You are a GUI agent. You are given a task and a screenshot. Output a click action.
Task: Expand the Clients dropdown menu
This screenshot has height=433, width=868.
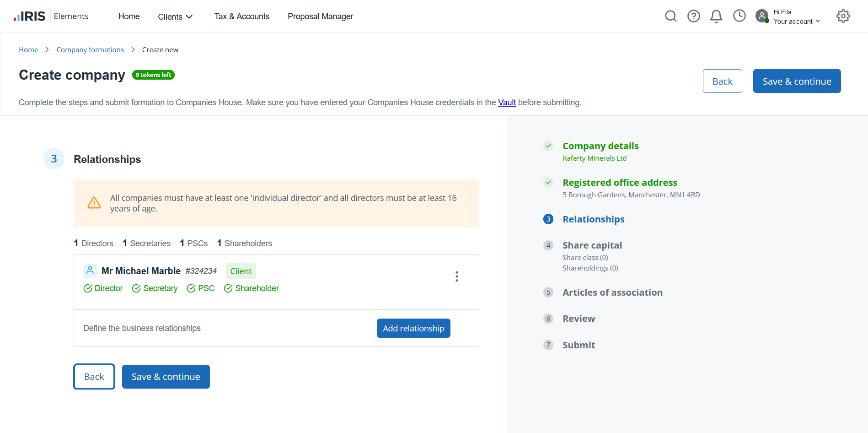[x=175, y=17]
